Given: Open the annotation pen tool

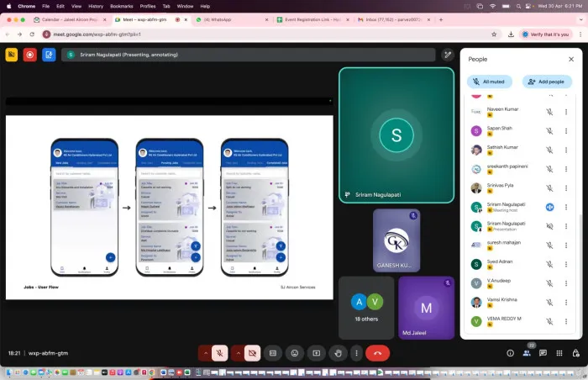Looking at the screenshot, I should (449, 55).
